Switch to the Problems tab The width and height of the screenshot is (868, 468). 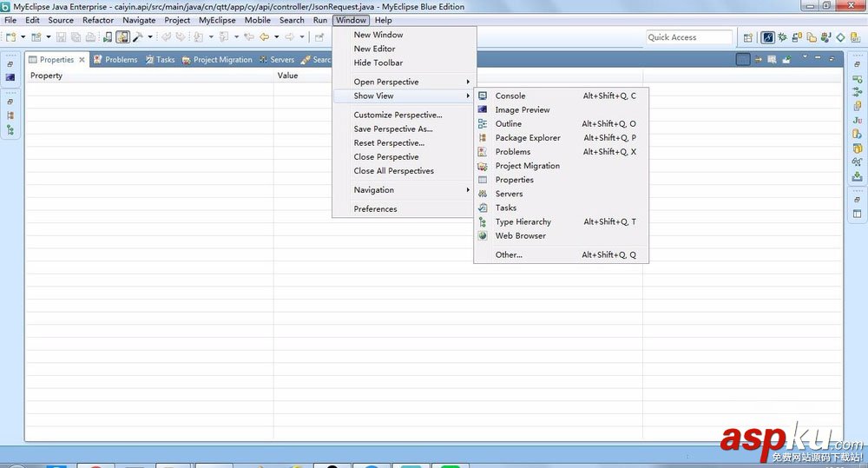(x=115, y=60)
